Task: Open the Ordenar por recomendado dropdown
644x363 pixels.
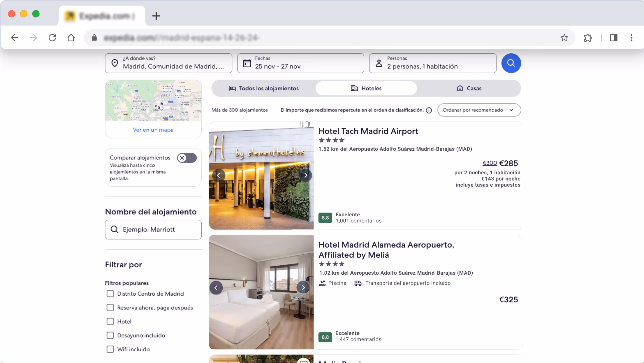Action: 479,110
